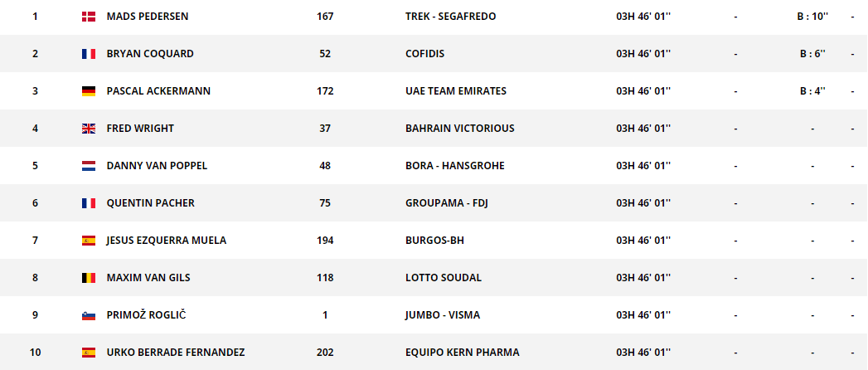Open the Jumbo - Visma team link

(442, 315)
